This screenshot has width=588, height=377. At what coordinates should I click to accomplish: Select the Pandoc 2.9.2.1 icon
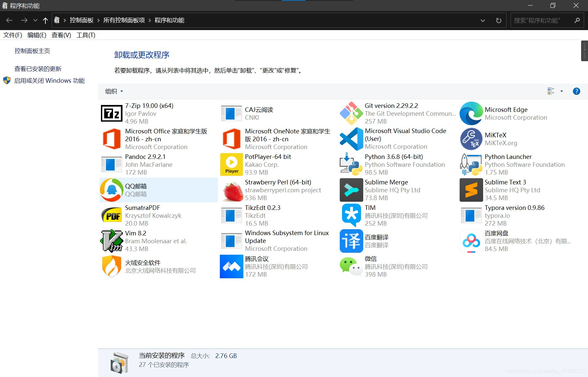click(x=112, y=164)
